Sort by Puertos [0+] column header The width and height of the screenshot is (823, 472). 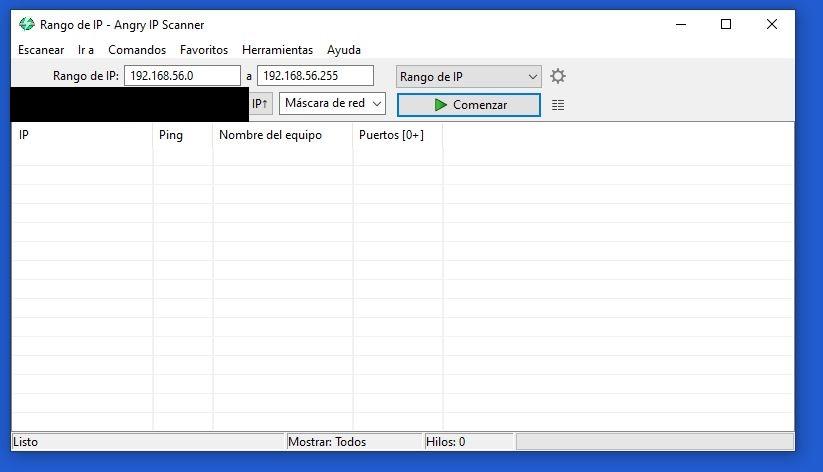point(398,135)
